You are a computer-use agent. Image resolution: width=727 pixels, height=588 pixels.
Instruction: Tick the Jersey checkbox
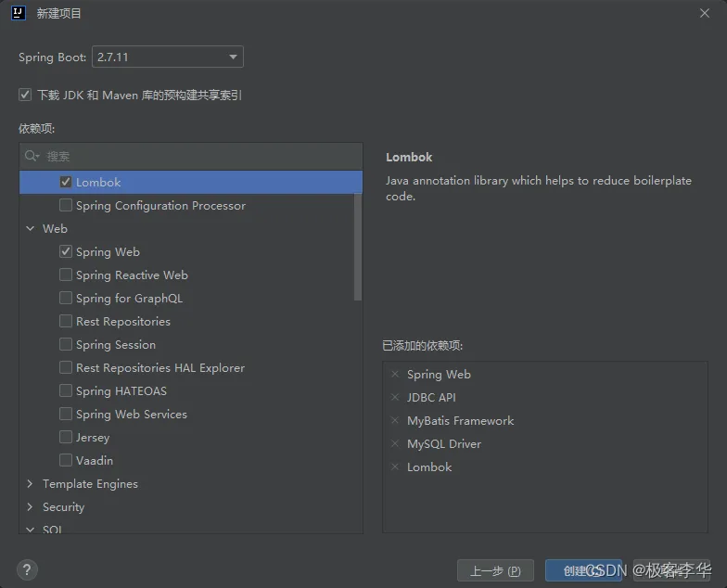[x=66, y=438]
